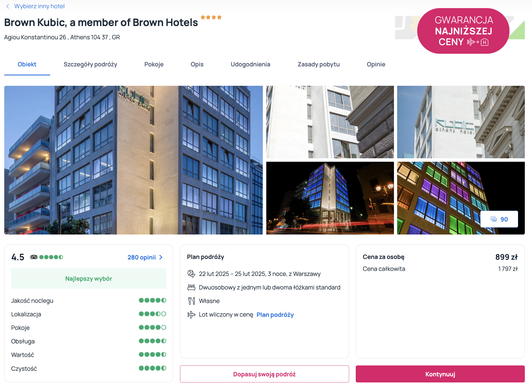Click the Własne meal plan text
532x392 pixels.
click(x=209, y=301)
